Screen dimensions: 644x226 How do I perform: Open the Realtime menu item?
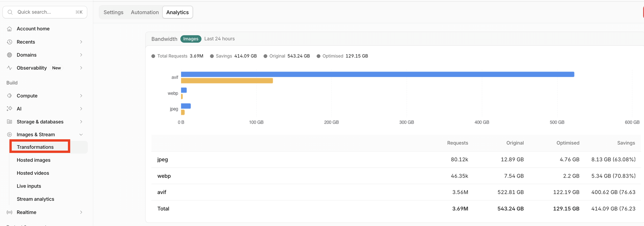coord(26,212)
